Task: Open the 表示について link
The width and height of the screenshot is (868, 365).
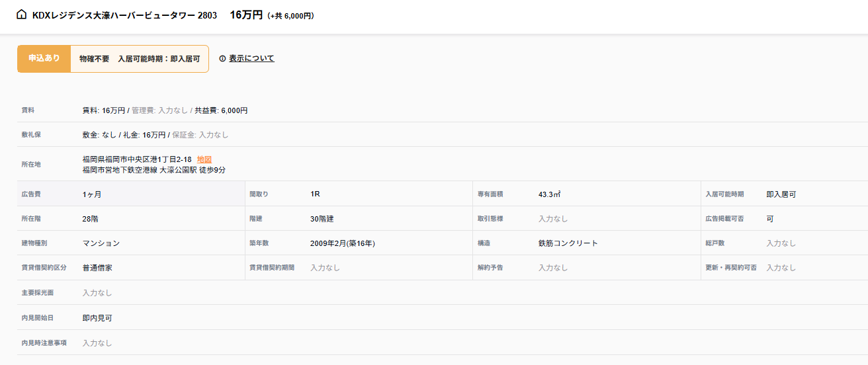Action: coord(251,58)
